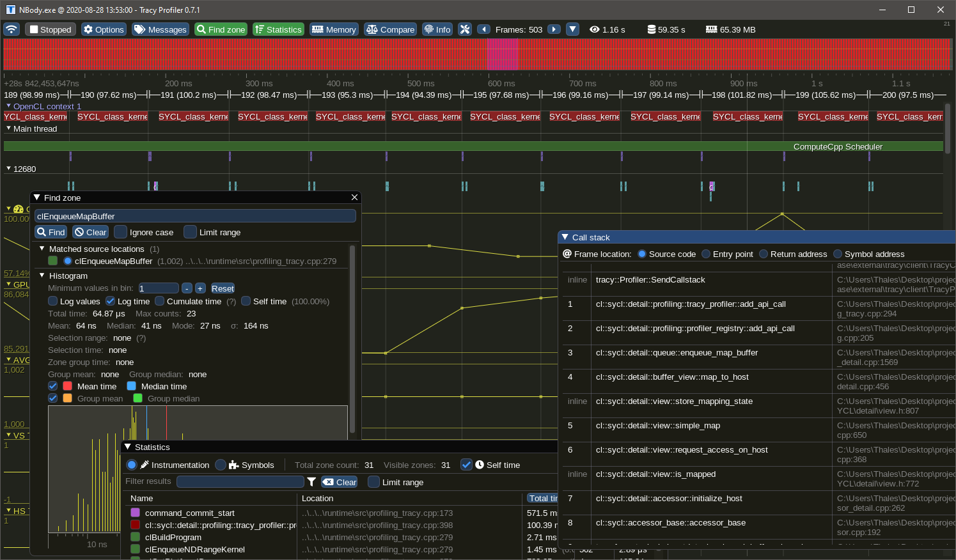Open the Statistics window
956x560 pixels.
278,29
